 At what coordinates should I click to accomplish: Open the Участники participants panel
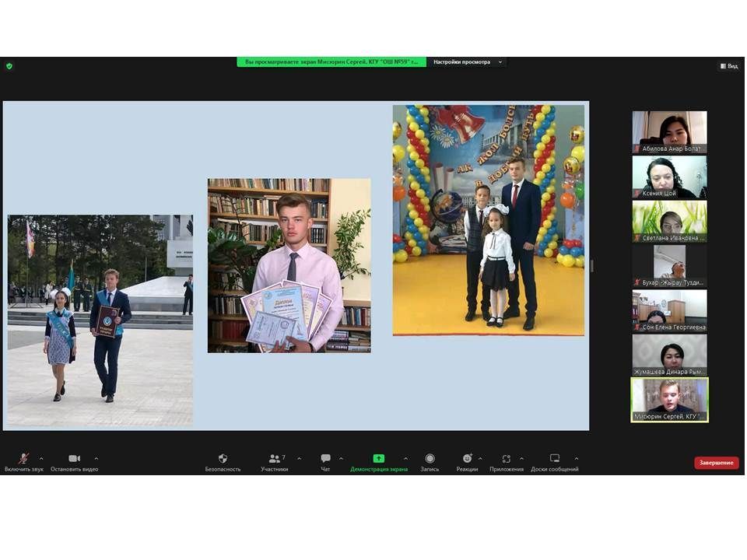coord(274,459)
